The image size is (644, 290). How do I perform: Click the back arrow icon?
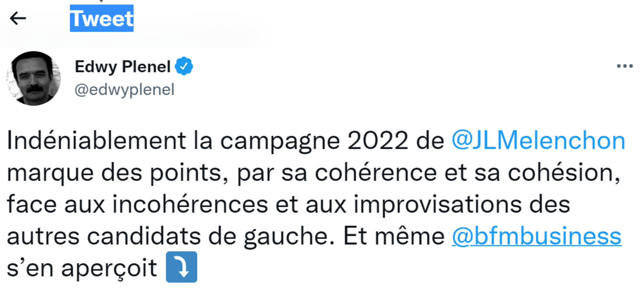(x=18, y=18)
